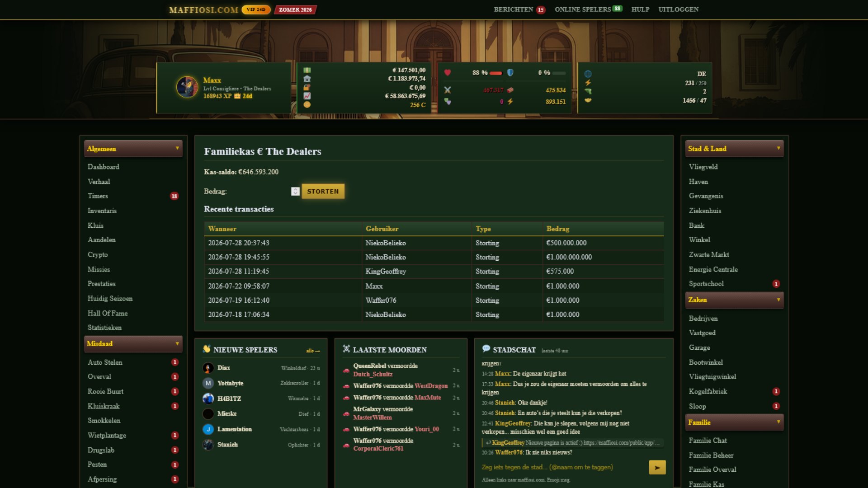Click the stadschat message input field
The image size is (868, 488).
(x=564, y=467)
